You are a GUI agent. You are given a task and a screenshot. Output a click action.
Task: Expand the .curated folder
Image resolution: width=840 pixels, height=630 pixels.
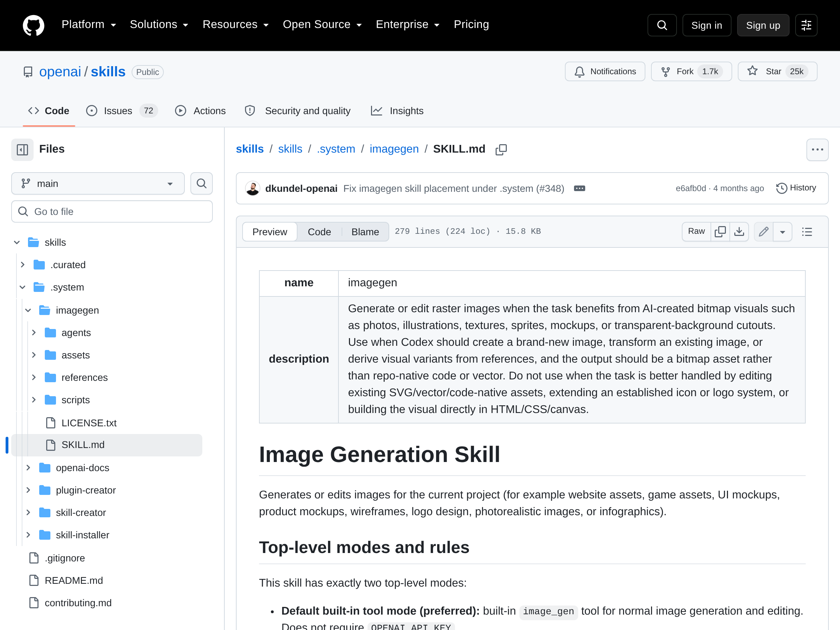click(x=23, y=265)
